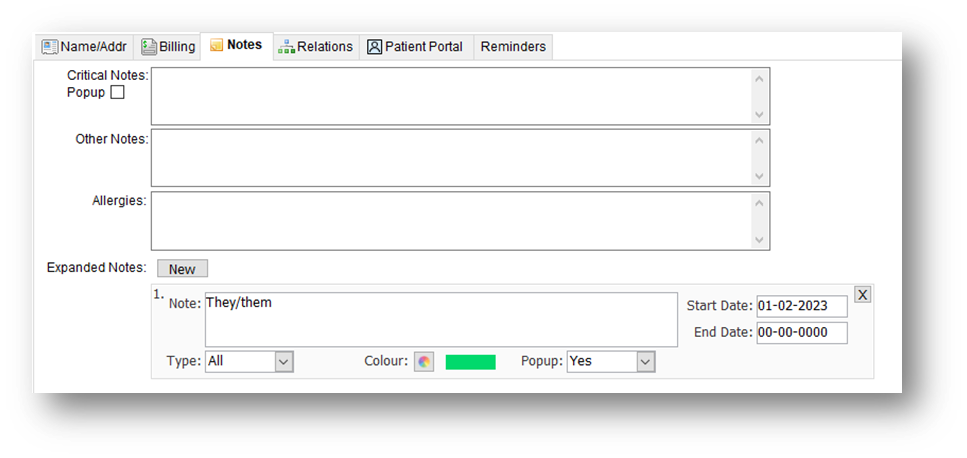Enable the Critical Notes Popup checkbox
Screen dimensions: 967x458
click(117, 93)
